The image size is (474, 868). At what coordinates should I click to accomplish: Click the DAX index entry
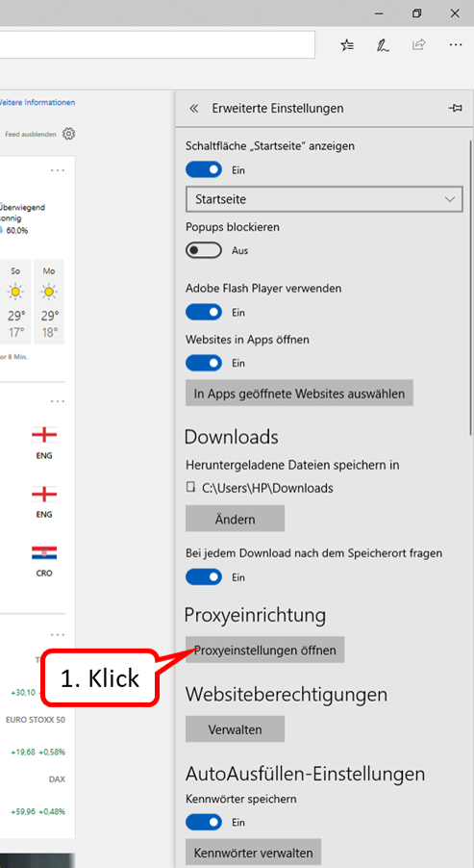point(57,779)
